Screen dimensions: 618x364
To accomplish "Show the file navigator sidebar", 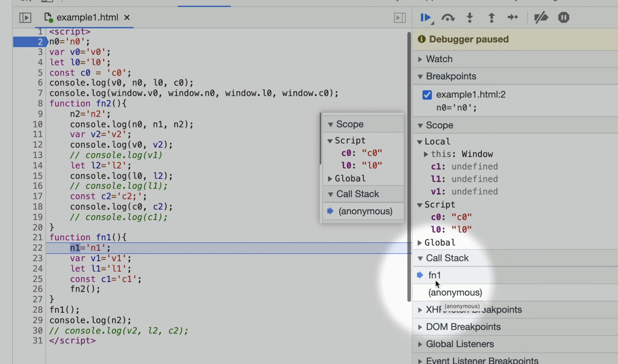I will point(25,17).
